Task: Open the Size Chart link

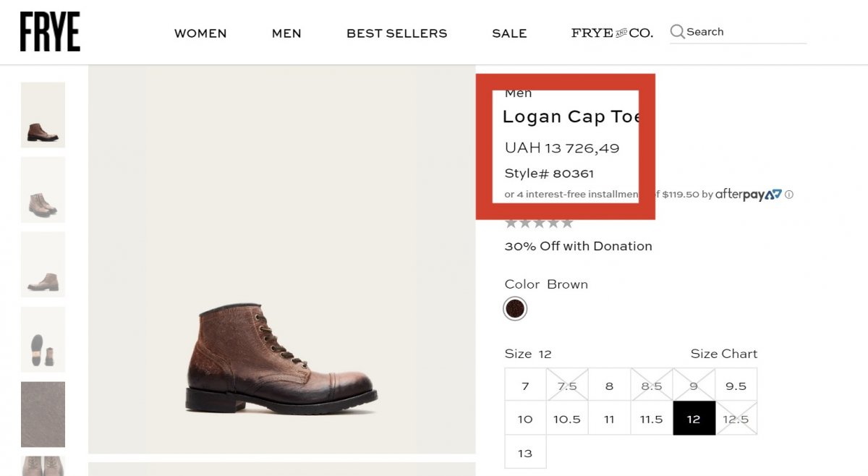Action: point(723,354)
